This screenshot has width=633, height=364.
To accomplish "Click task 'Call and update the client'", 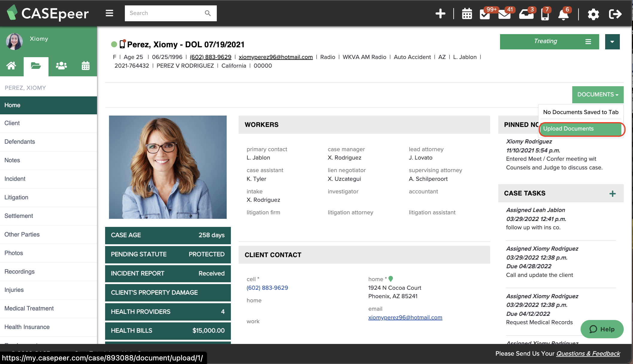I will click(539, 275).
